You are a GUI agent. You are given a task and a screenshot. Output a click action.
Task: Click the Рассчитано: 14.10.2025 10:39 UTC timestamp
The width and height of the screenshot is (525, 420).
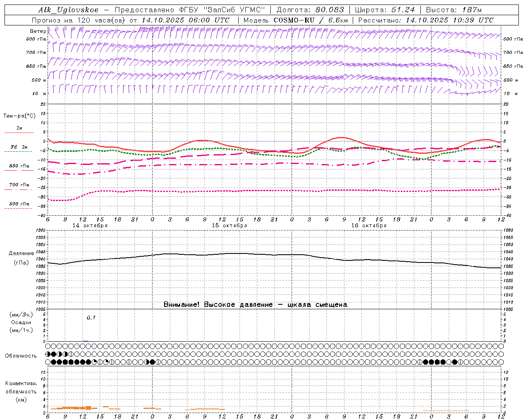point(426,20)
